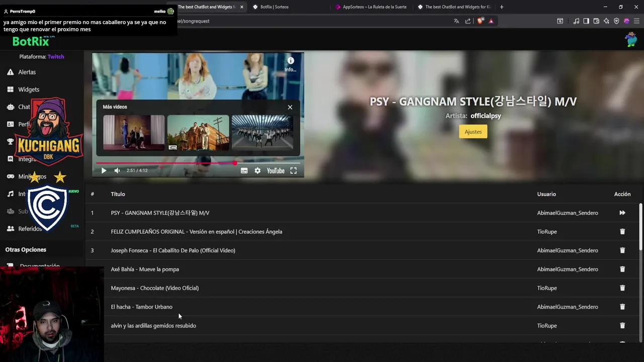The image size is (644, 362).
Task: Click the address bar URL field
Action: tap(312, 21)
